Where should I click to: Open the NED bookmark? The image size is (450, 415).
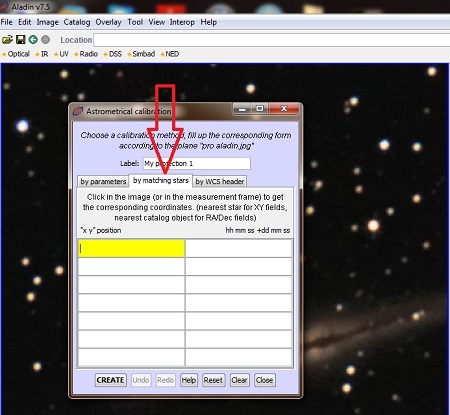coord(172,54)
